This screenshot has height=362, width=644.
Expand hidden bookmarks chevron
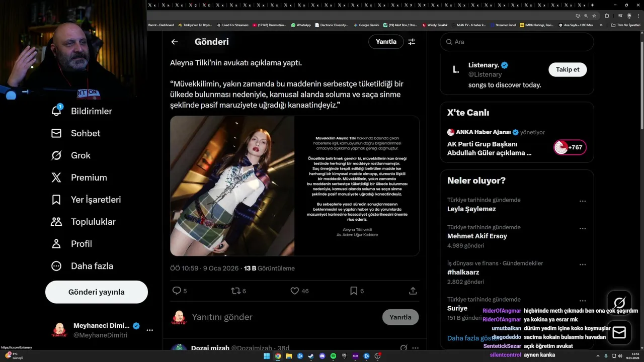pos(601,25)
